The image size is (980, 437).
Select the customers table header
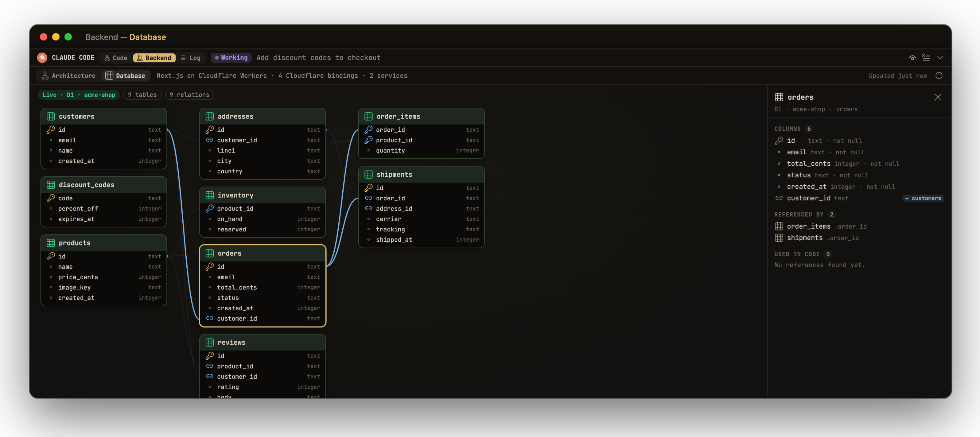(x=103, y=116)
